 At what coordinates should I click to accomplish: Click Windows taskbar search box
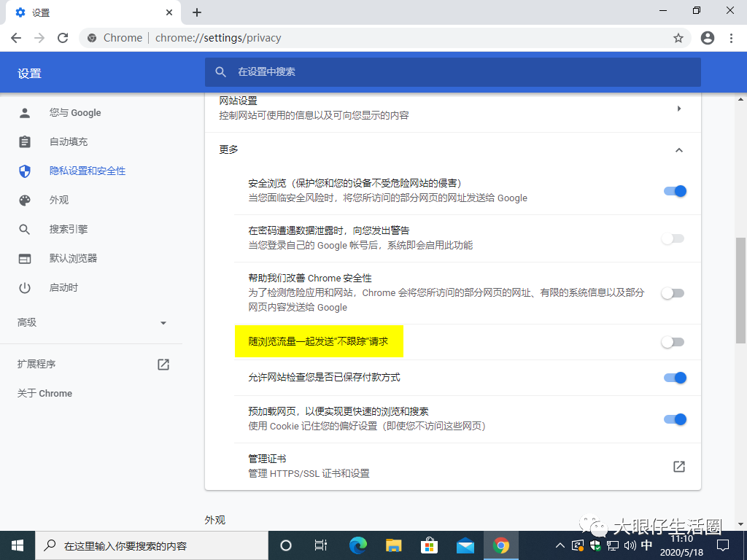coord(152,545)
